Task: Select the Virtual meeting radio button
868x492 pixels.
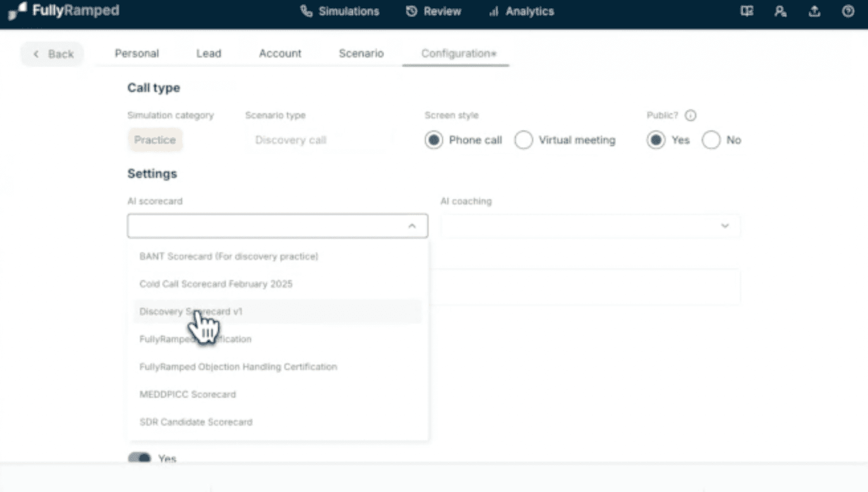Action: coord(524,140)
